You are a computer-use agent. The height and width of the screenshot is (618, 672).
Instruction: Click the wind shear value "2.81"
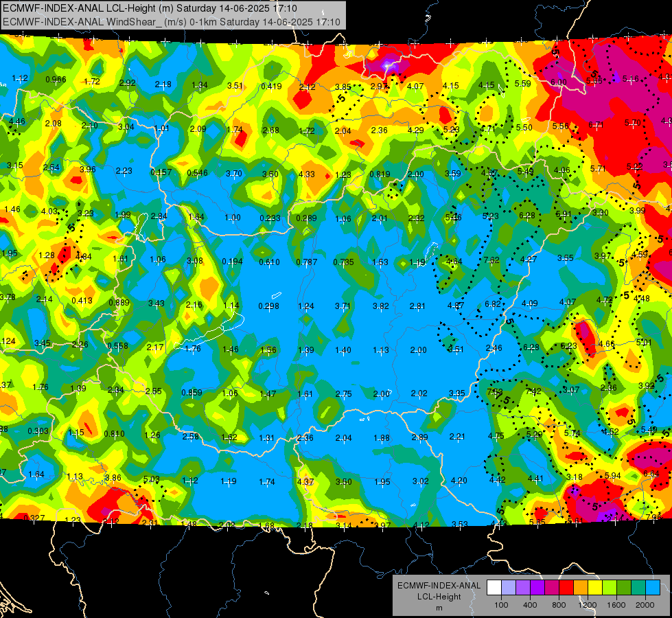pos(417,306)
